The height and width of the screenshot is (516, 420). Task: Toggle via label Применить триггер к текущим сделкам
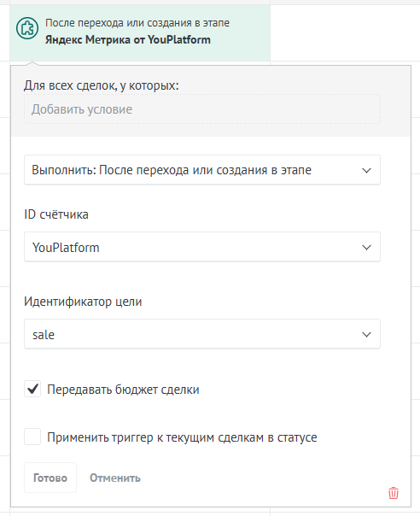tap(182, 437)
